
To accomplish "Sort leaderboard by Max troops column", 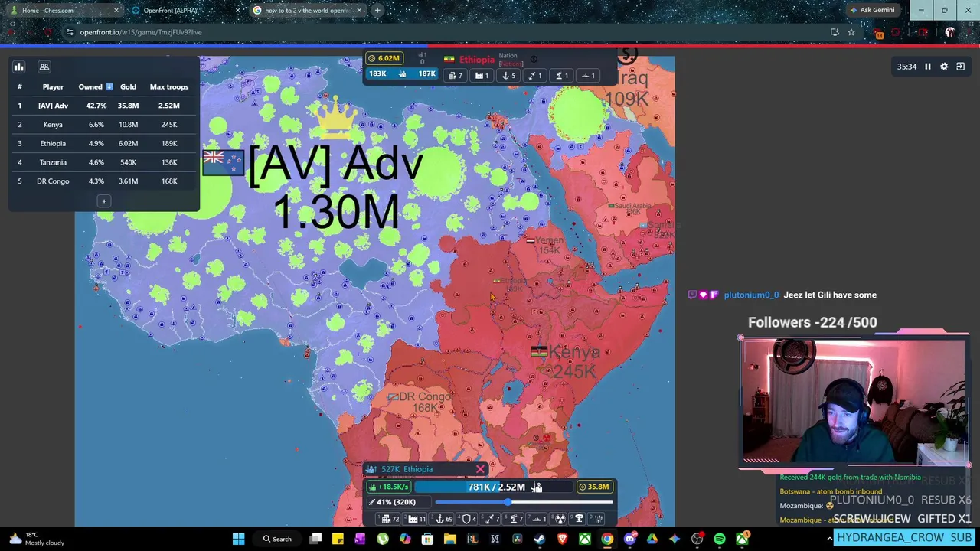I will click(168, 86).
